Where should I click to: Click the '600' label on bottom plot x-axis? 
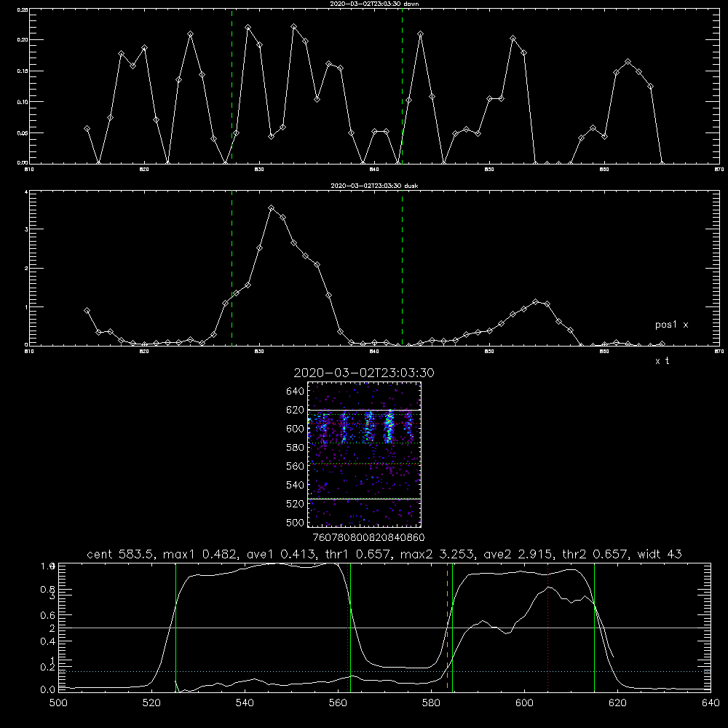tap(525, 703)
